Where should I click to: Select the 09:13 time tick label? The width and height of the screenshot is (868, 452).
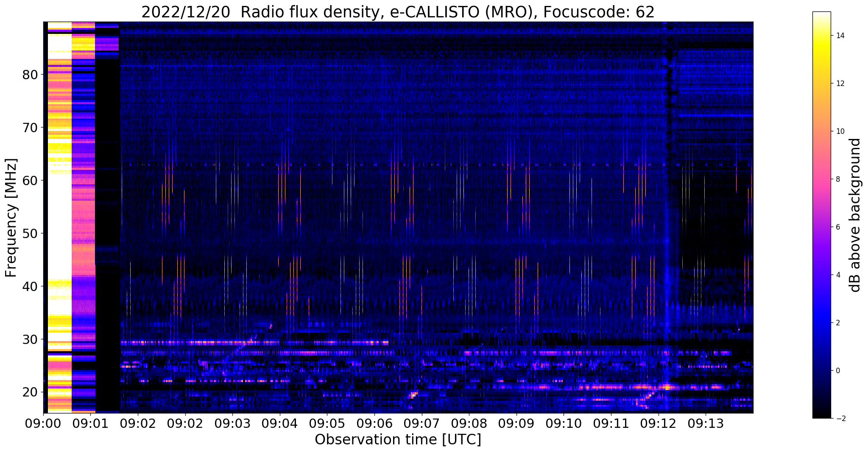click(x=706, y=424)
